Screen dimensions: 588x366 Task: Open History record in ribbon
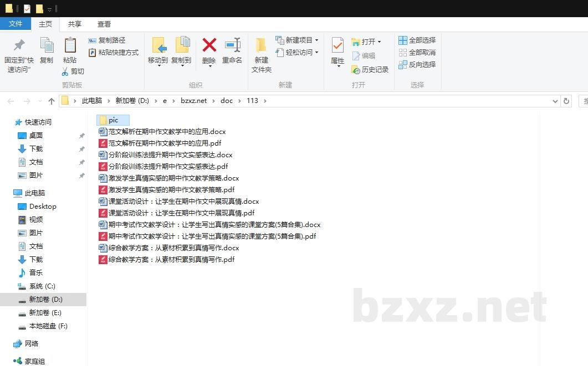(x=370, y=70)
